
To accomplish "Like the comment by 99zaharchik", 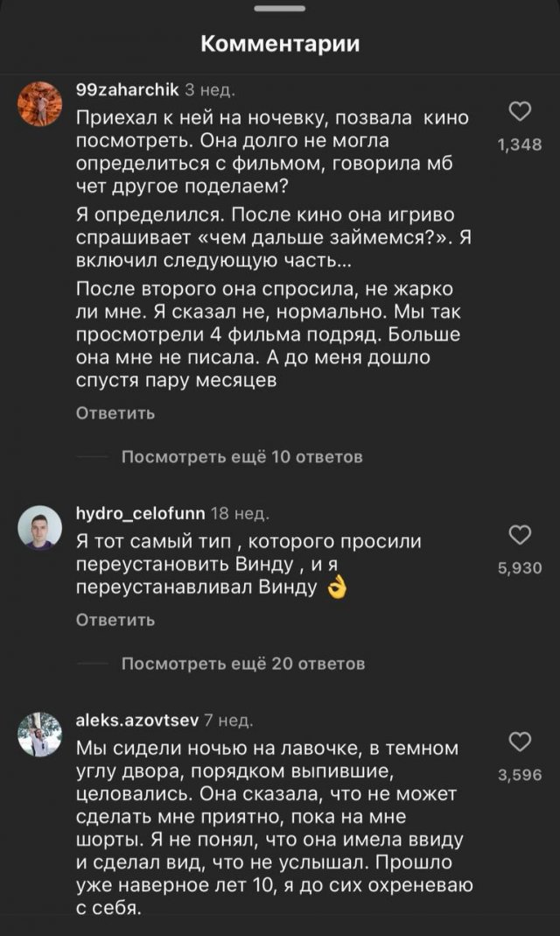I will [x=520, y=112].
